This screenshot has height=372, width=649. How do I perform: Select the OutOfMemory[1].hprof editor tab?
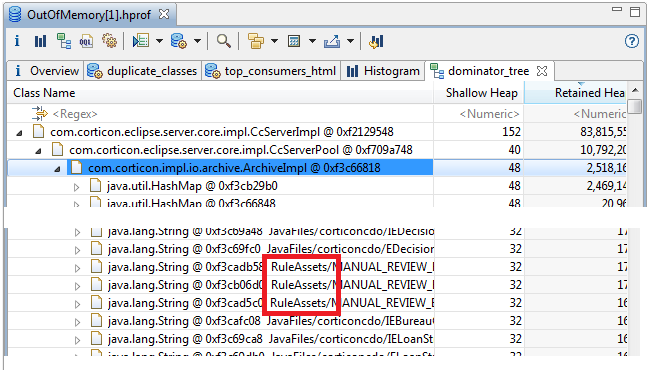[89, 14]
